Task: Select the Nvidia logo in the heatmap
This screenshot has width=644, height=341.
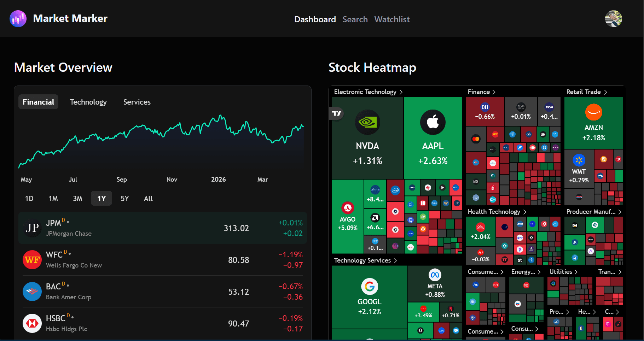Action: 367,122
